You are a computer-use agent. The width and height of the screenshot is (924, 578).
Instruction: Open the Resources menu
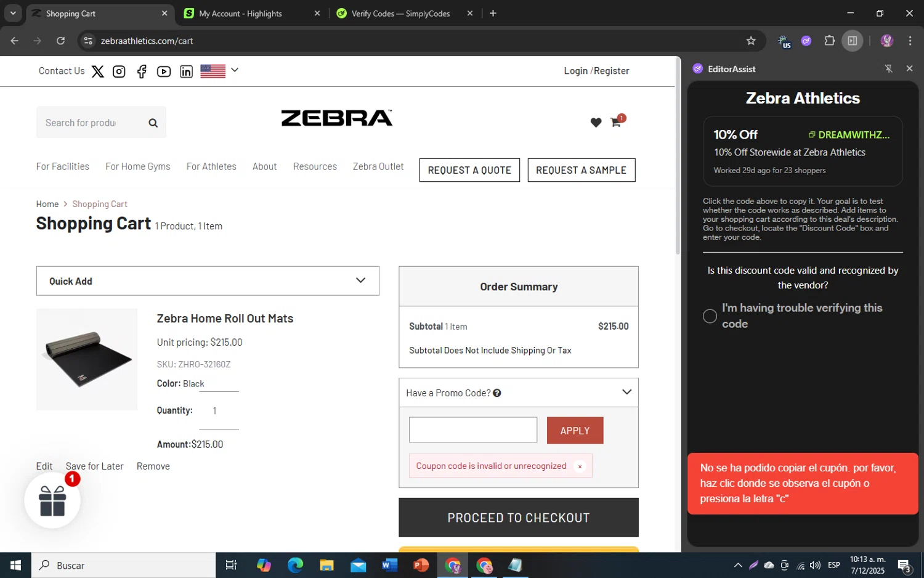click(315, 166)
